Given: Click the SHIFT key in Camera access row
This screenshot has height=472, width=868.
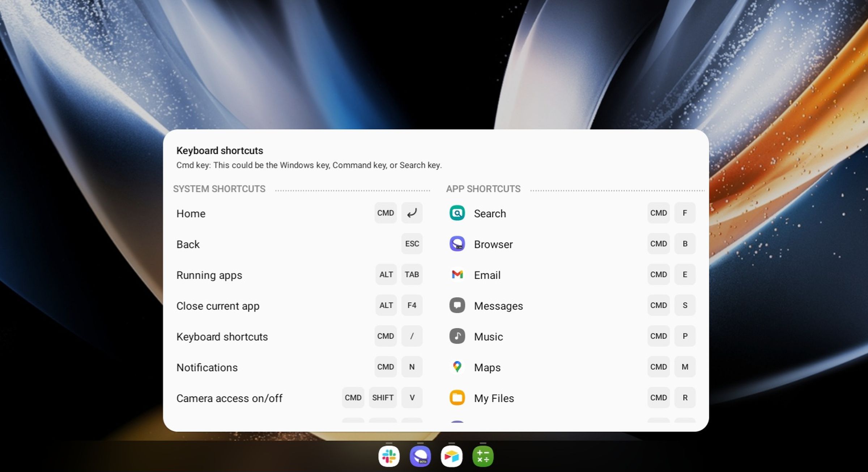Looking at the screenshot, I should [383, 397].
